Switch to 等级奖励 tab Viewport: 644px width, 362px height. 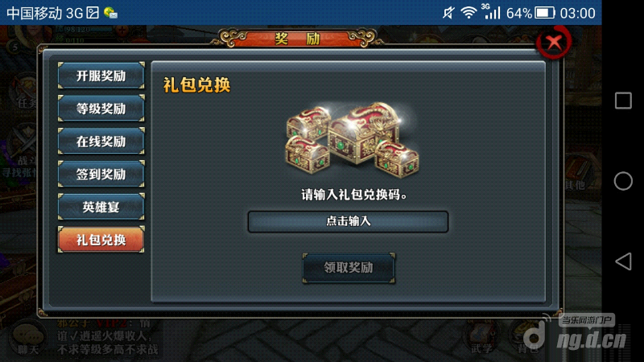(101, 109)
